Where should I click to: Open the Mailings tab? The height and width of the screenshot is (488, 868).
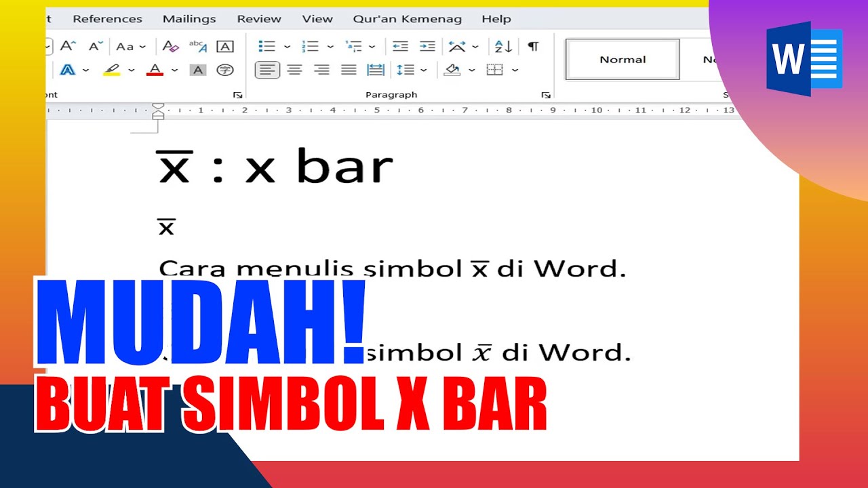click(x=189, y=19)
